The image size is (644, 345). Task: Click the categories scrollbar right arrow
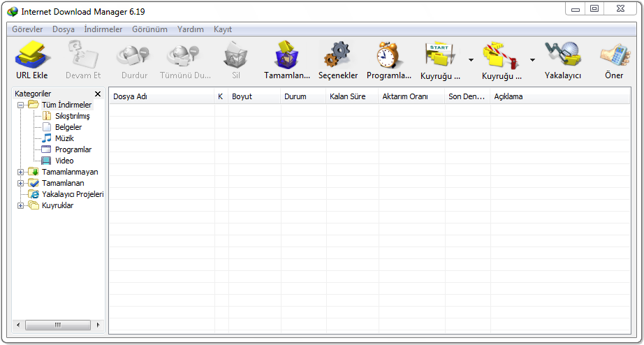[98, 325]
